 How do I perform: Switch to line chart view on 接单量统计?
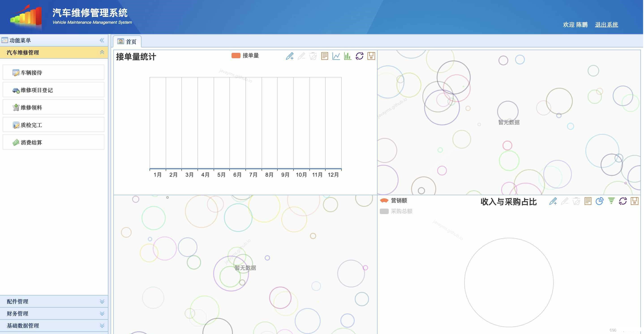click(x=336, y=56)
